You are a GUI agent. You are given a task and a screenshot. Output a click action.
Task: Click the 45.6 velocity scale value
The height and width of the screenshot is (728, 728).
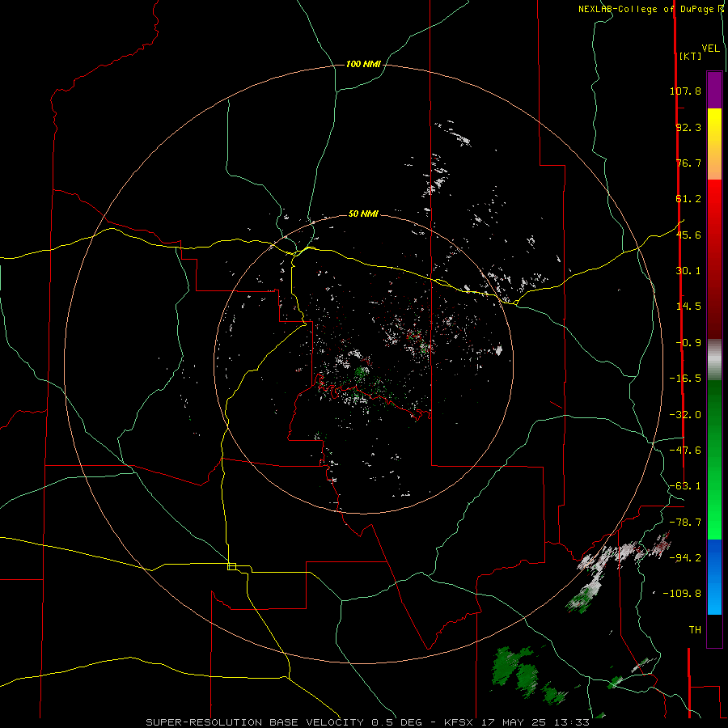click(x=688, y=235)
